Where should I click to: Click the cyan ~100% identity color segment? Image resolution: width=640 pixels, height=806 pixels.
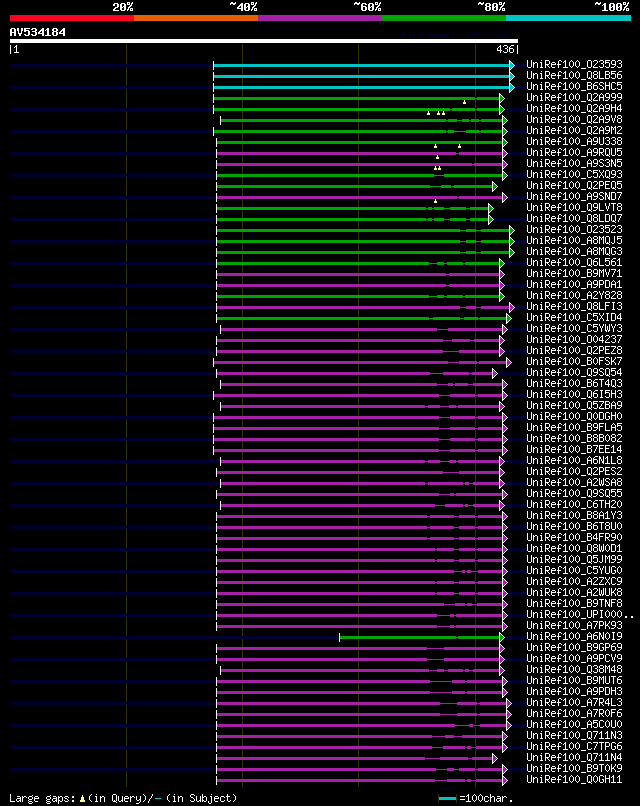tap(569, 18)
